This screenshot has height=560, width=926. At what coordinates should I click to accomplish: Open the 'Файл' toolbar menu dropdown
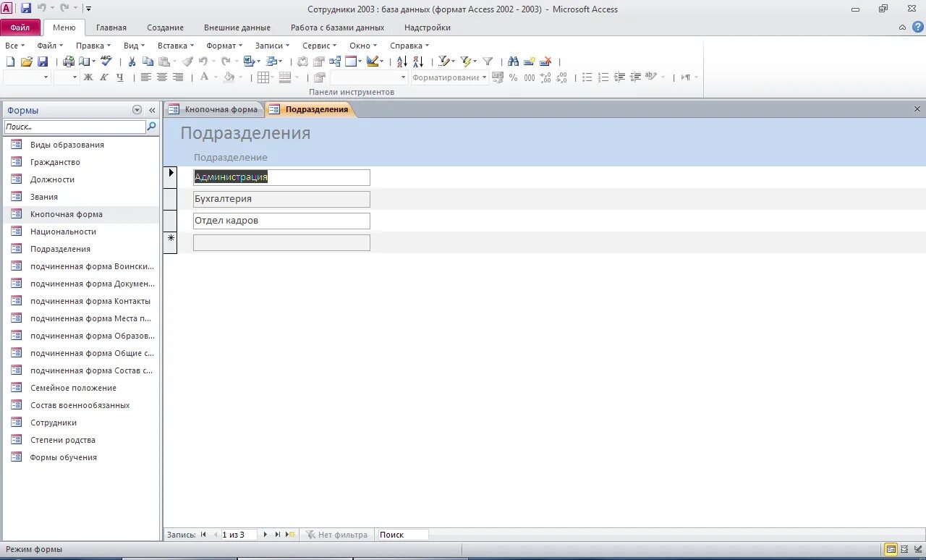click(49, 46)
